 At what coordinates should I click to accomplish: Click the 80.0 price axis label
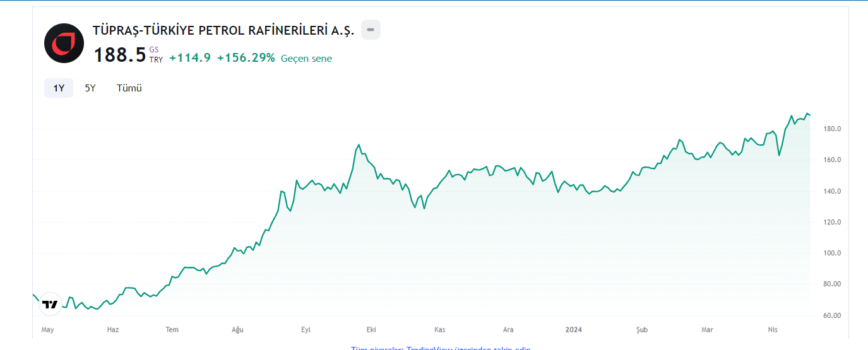tap(833, 284)
